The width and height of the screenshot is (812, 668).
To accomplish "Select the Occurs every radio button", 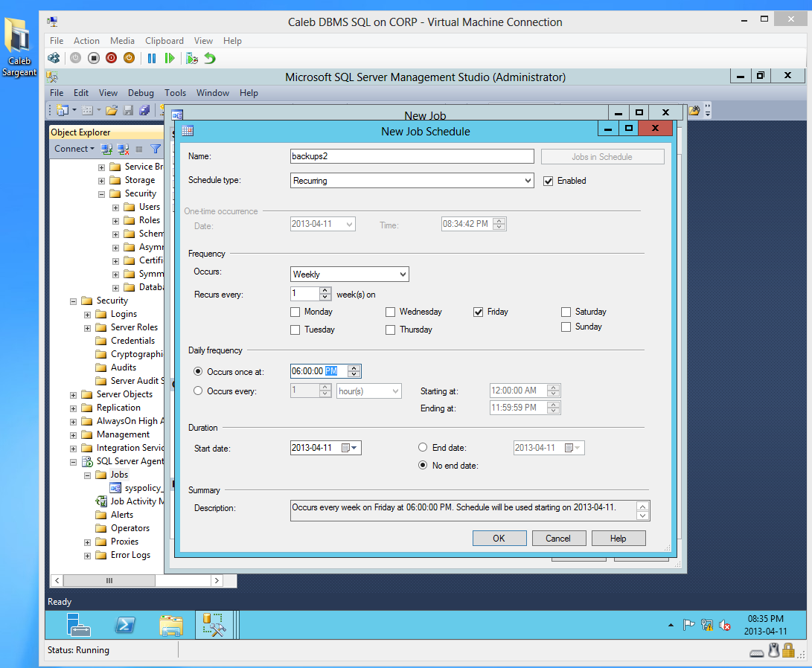I will click(x=198, y=391).
